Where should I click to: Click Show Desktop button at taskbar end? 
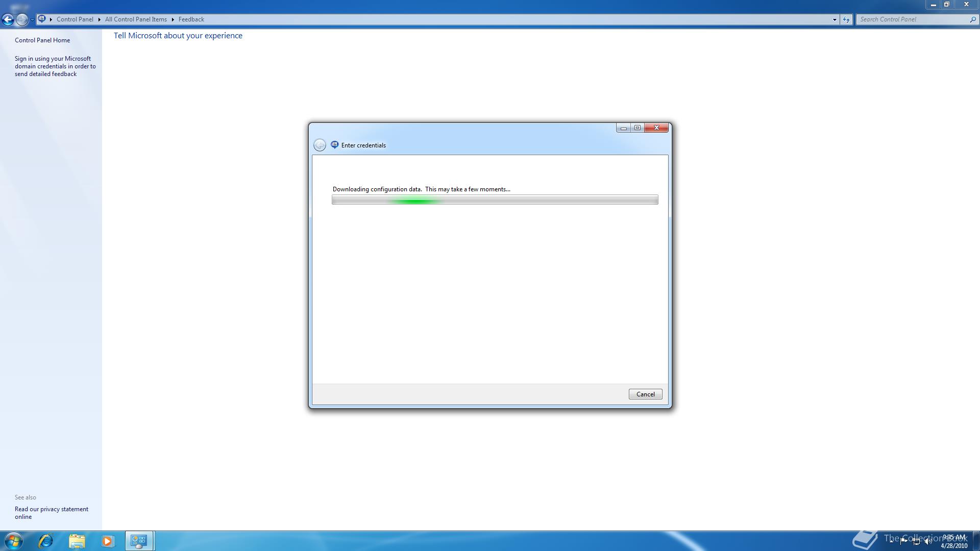pyautogui.click(x=976, y=541)
